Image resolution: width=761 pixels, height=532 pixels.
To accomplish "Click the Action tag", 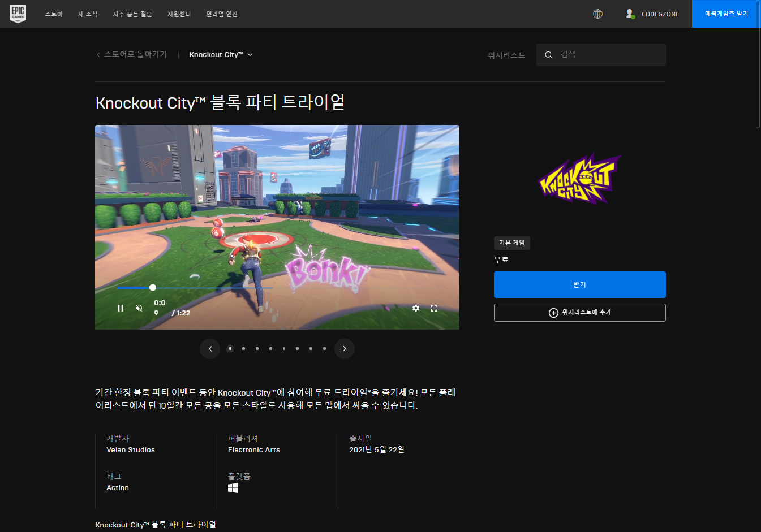I will click(x=118, y=488).
